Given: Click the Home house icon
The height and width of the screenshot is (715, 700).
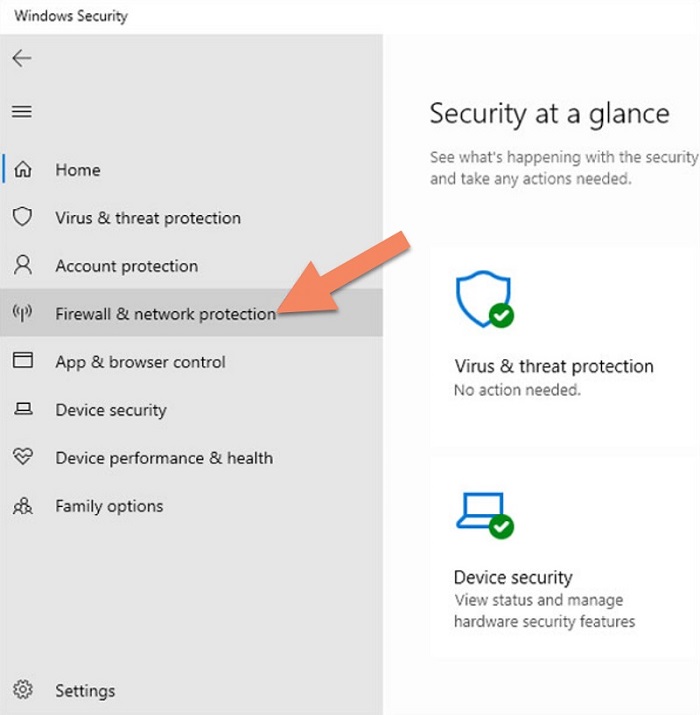Looking at the screenshot, I should click(22, 170).
